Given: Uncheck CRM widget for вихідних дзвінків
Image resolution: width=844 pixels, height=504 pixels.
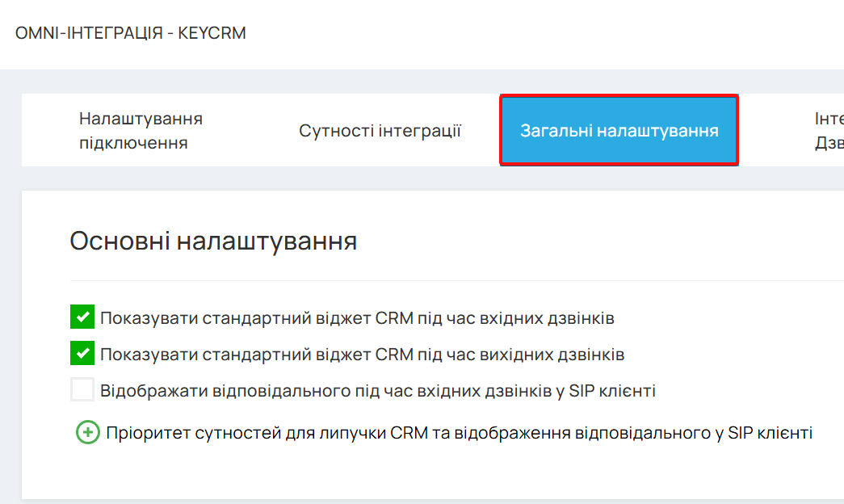Looking at the screenshot, I should click(82, 353).
